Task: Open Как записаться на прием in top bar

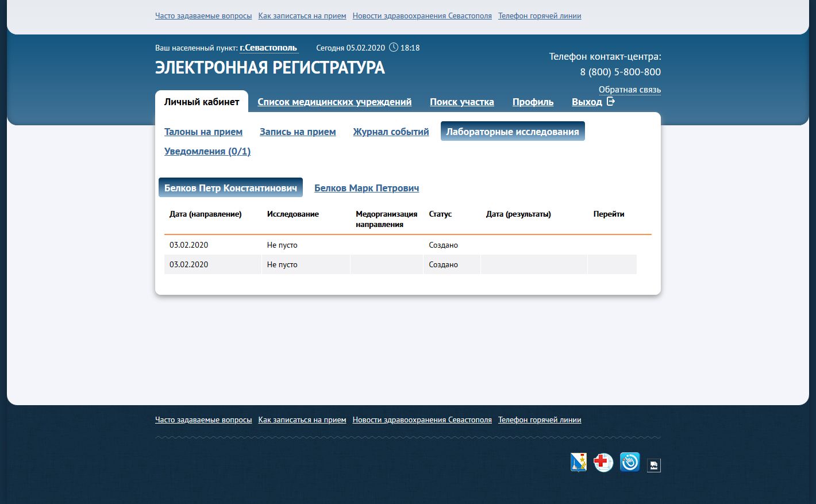Action: pyautogui.click(x=302, y=16)
